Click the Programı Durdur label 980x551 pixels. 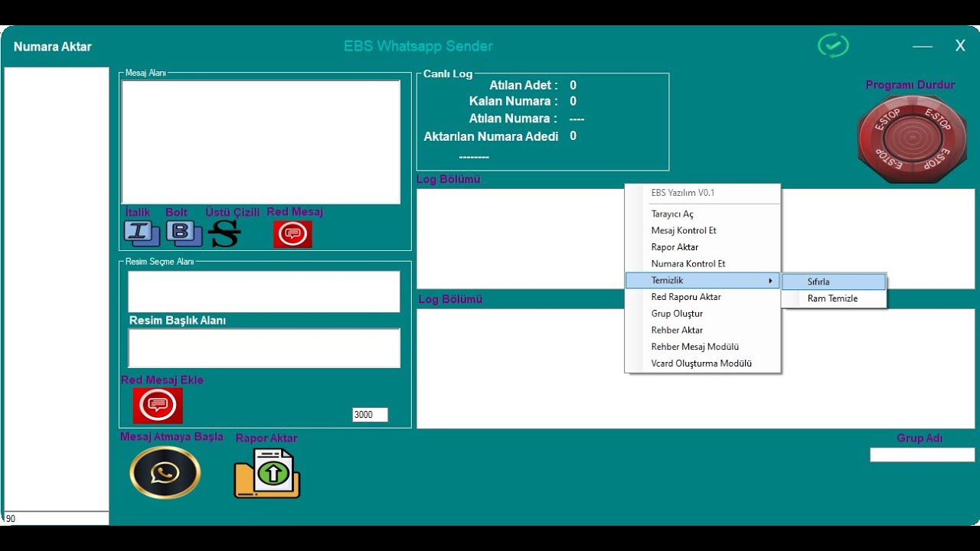pos(910,85)
